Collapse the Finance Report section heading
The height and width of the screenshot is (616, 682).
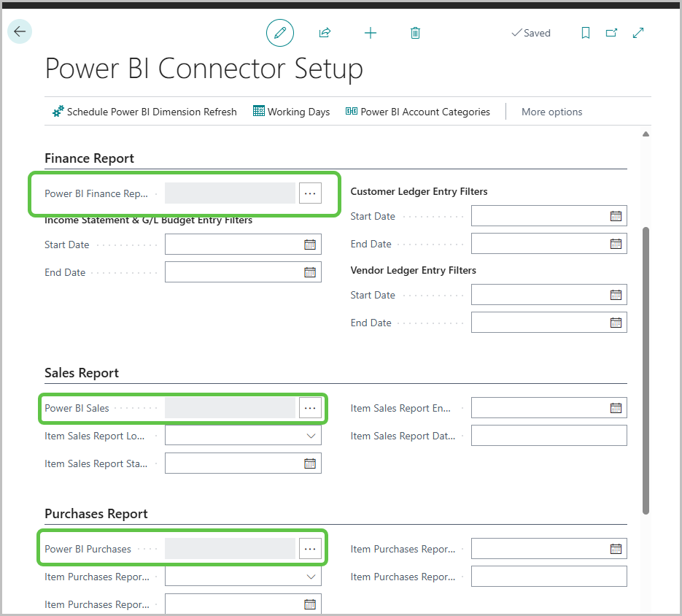[89, 158]
